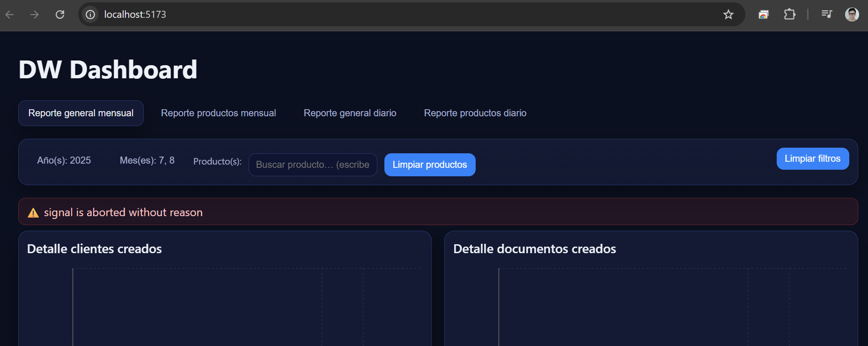Click the Detalle clientes creados heading
Screen dimensions: 868x346
coord(95,249)
